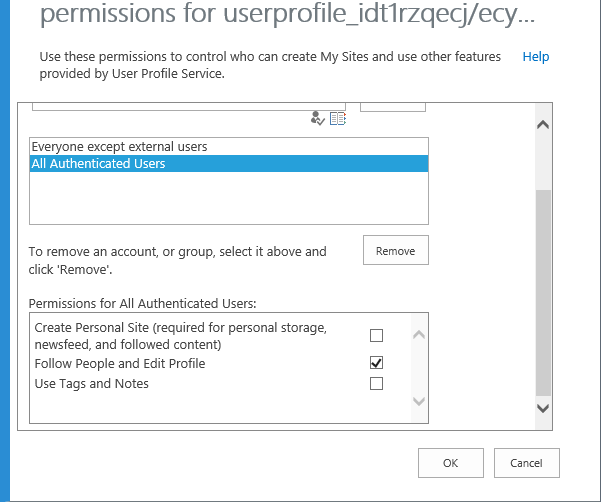Click permissions list scroll down arrow

click(x=419, y=401)
